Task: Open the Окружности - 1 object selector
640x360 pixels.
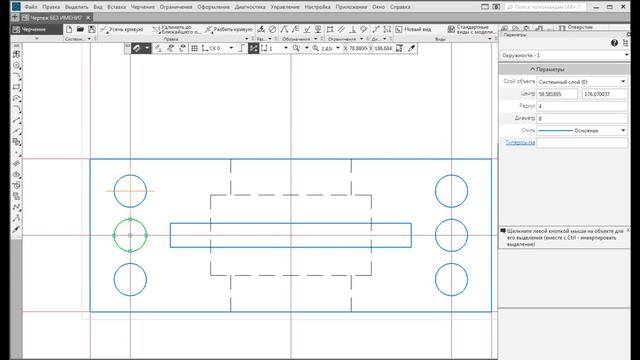Action: click(x=565, y=55)
